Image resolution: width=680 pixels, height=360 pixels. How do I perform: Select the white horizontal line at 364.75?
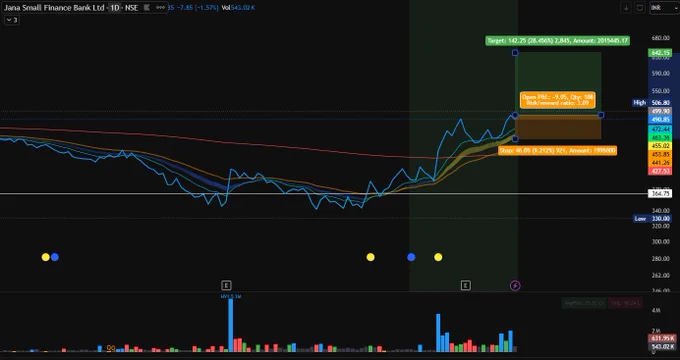(324, 193)
